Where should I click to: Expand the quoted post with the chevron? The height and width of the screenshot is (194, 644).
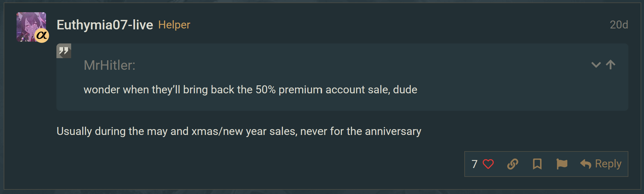[x=596, y=65]
